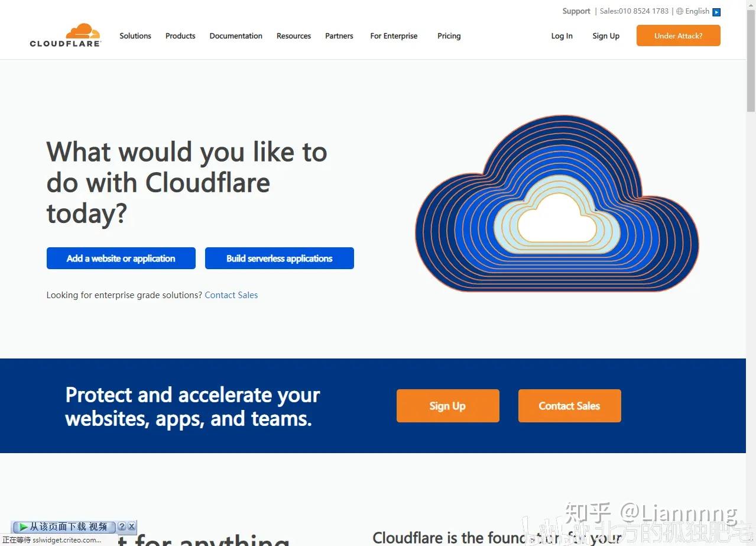Close the video download widget with the X
Viewport: 756px width, 546px height.
tap(131, 526)
